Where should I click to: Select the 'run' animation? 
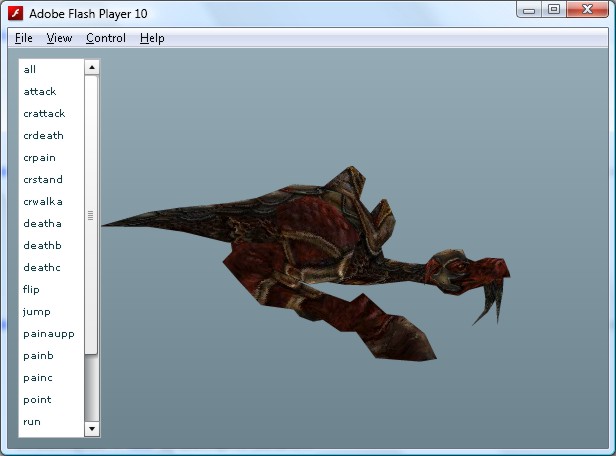(x=51, y=421)
